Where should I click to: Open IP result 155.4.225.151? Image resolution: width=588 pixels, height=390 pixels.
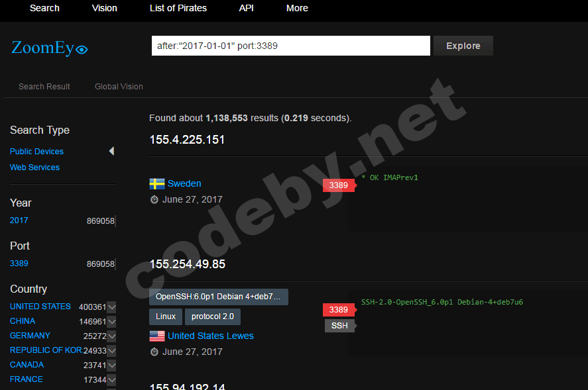point(187,140)
